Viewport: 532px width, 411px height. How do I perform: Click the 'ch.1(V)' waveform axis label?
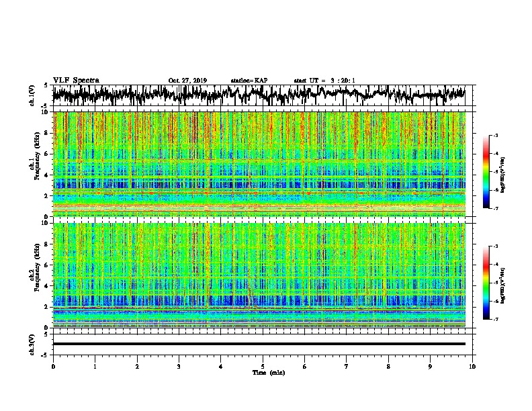click(32, 95)
